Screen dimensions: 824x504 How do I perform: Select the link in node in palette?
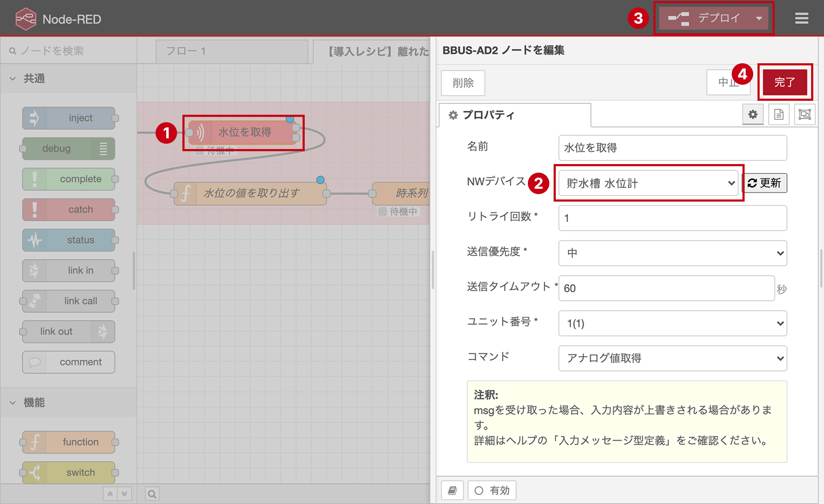pos(69,271)
